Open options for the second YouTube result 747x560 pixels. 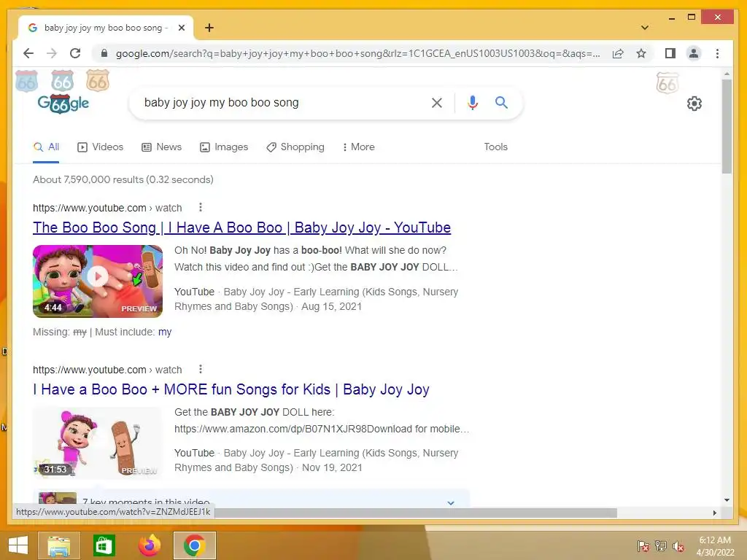tap(201, 369)
